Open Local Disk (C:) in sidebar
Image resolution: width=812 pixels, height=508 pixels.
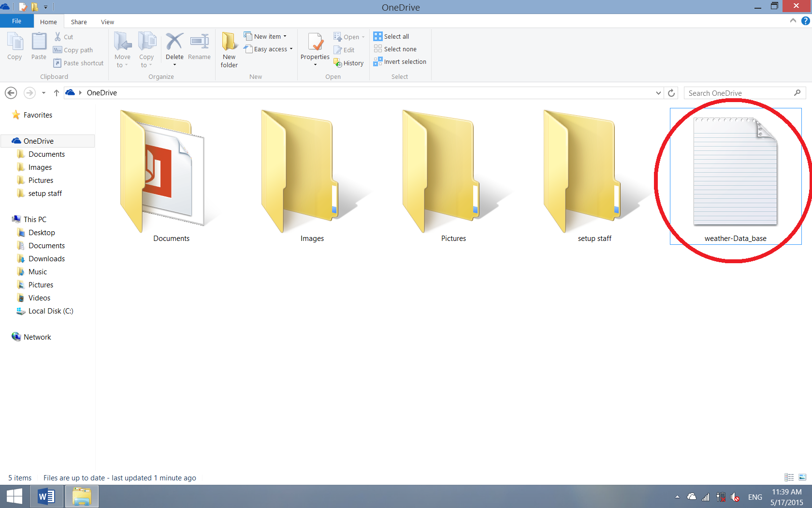(44, 311)
